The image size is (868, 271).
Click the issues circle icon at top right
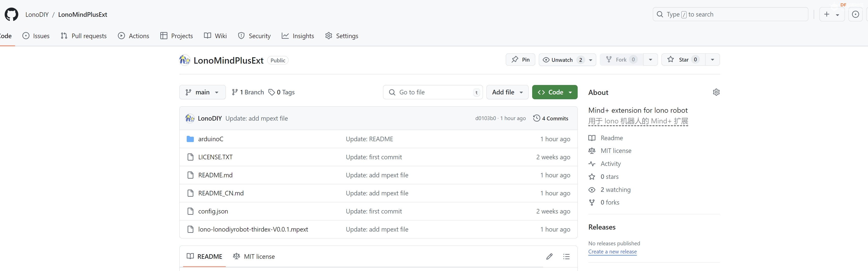coord(855,15)
